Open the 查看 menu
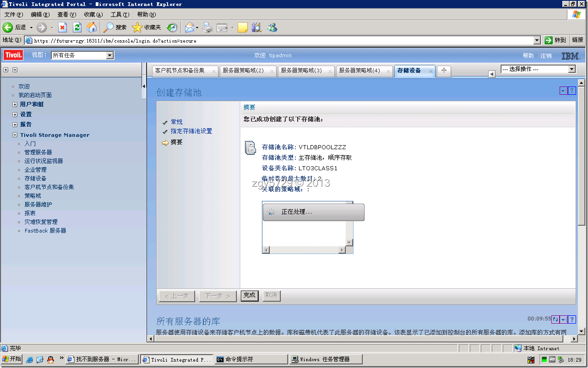Image resolution: width=588 pixels, height=368 pixels. pos(66,15)
